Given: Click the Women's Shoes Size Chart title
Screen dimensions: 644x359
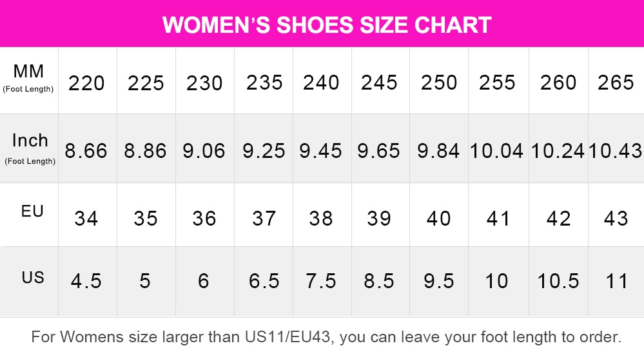Looking at the screenshot, I should [327, 25].
